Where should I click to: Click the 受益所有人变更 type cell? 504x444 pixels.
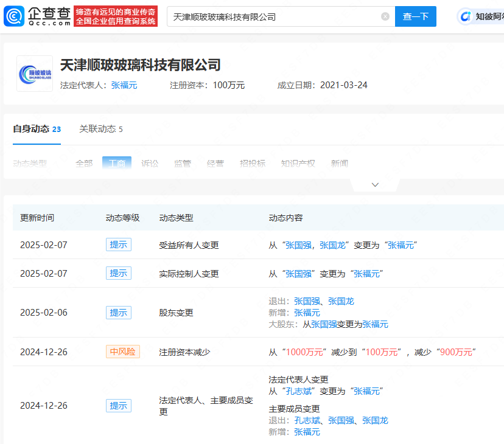pyautogui.click(x=189, y=246)
